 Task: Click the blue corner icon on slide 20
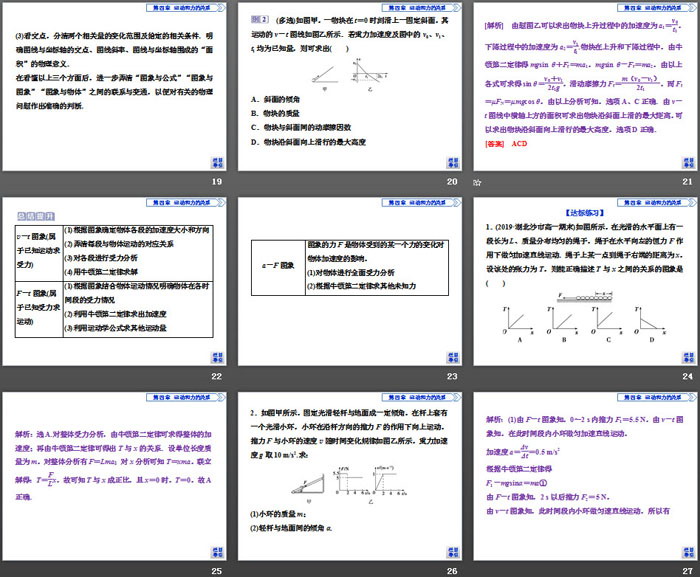[x=453, y=163]
